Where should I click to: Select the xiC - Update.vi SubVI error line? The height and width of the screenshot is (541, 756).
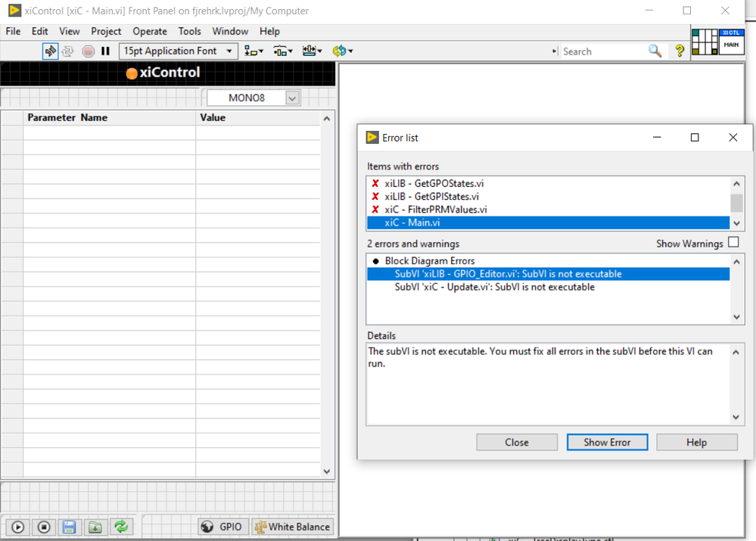[548, 287]
